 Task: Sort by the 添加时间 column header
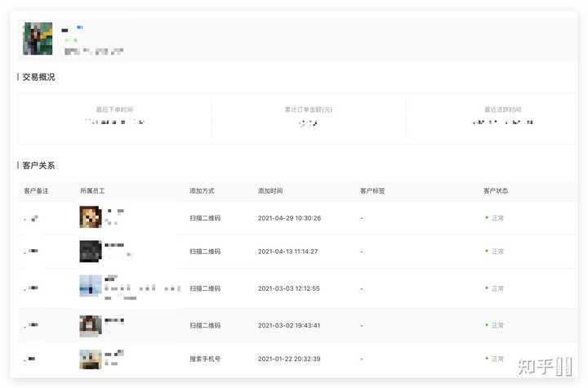(x=270, y=191)
